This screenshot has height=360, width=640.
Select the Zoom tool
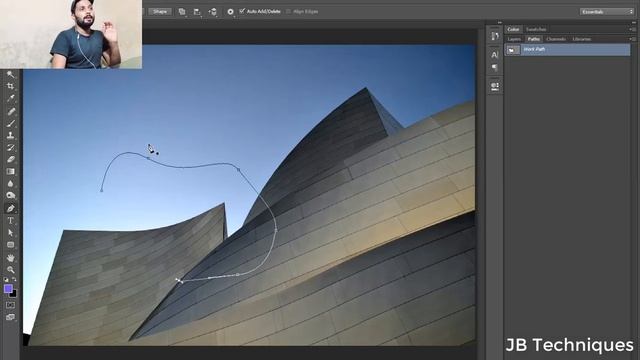tap(11, 270)
